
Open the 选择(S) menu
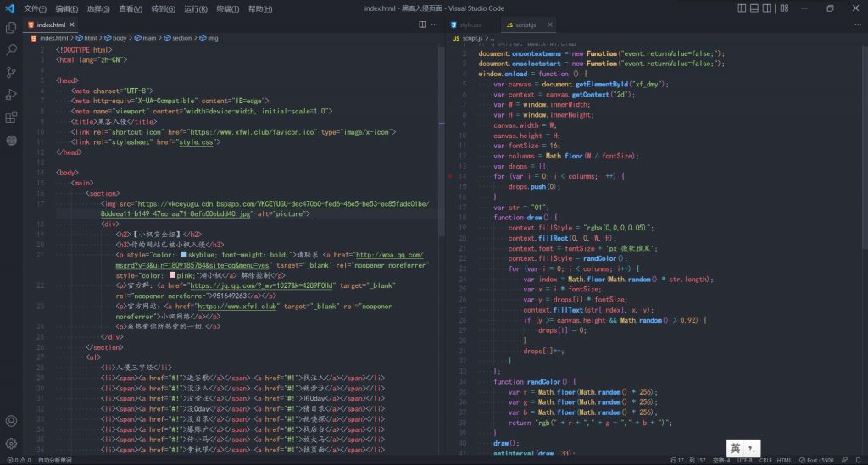click(x=98, y=8)
